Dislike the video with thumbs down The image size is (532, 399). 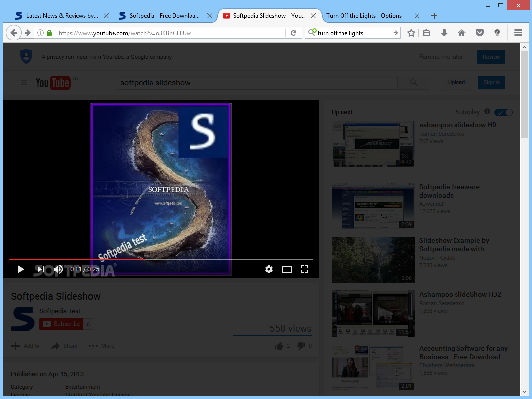point(301,346)
